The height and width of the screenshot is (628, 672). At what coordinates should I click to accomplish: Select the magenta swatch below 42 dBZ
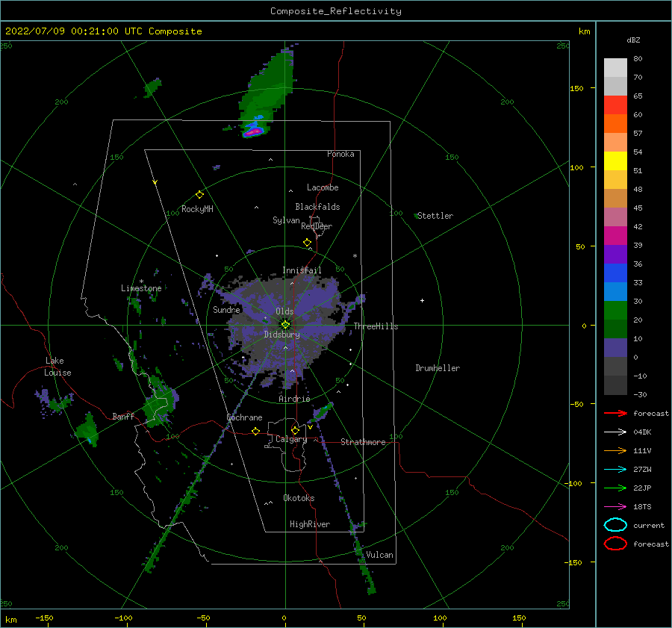coord(615,235)
